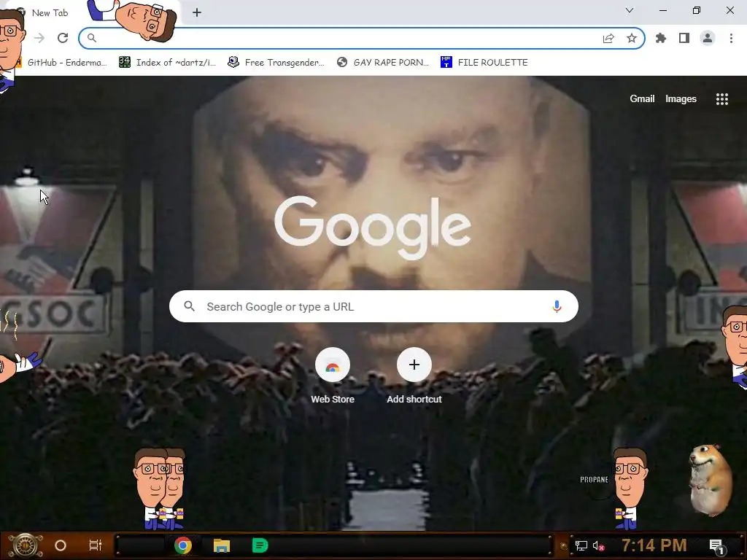Screen dimensions: 747x560
Task: Open Google Images link
Action: 681,98
